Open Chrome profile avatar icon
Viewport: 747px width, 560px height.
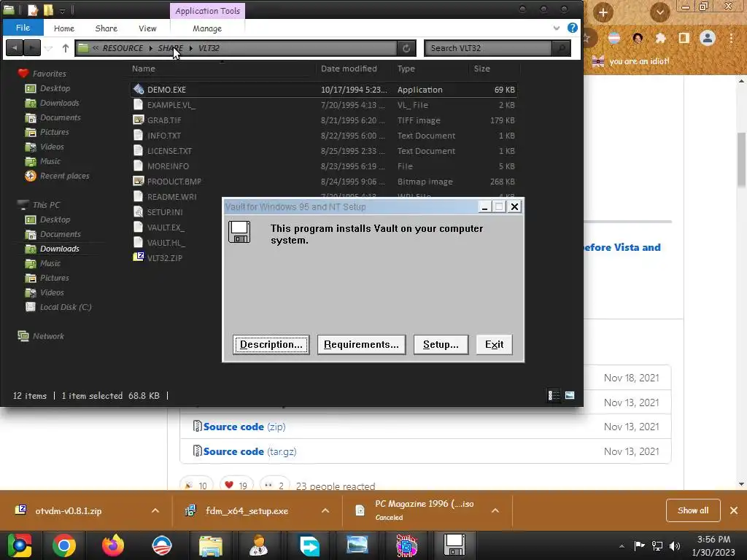pyautogui.click(x=708, y=38)
